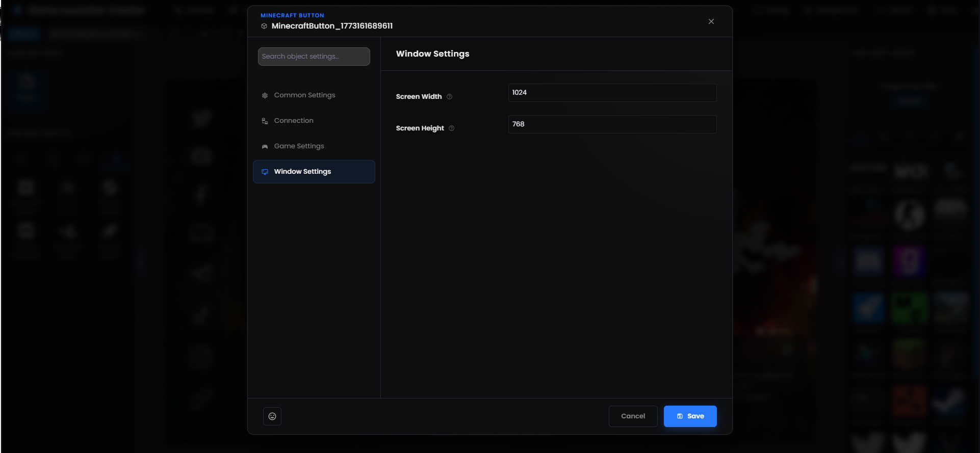Open the Common Settings section
This screenshot has width=980, height=453.
click(304, 95)
